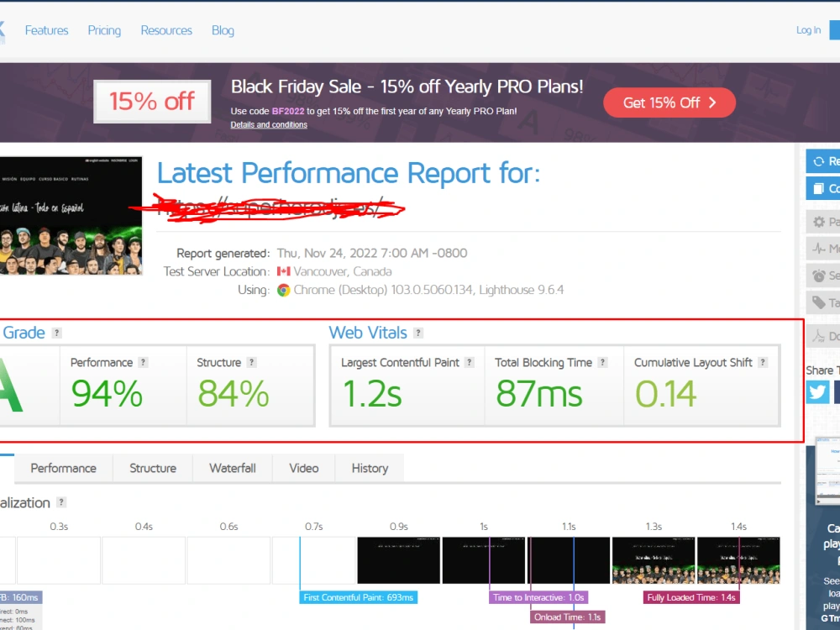
Task: Click the filmstrip frame at 1s
Action: click(484, 560)
